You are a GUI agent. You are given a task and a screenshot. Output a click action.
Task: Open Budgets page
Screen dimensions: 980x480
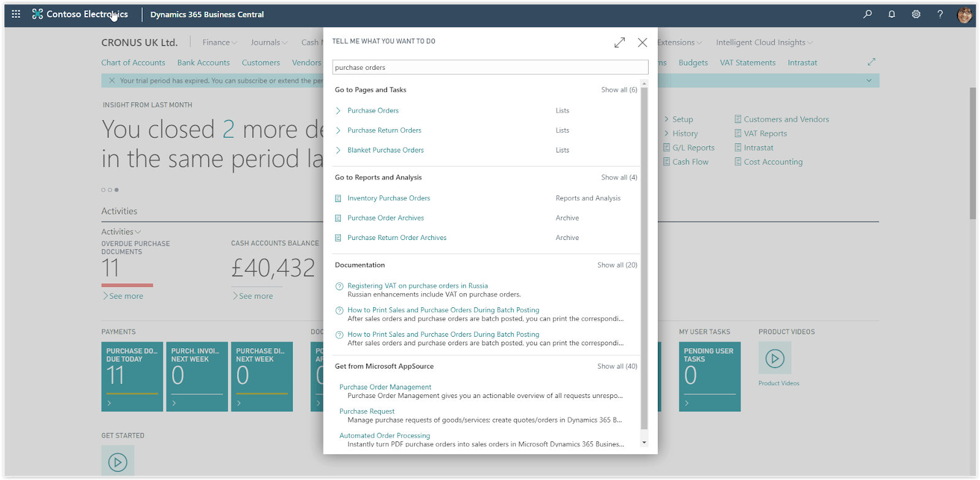pos(693,62)
